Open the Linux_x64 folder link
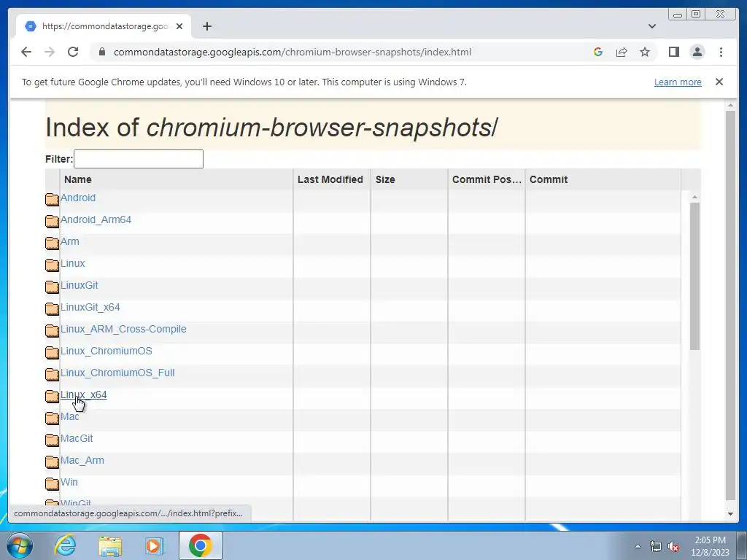Image resolution: width=747 pixels, height=560 pixels. tap(83, 394)
